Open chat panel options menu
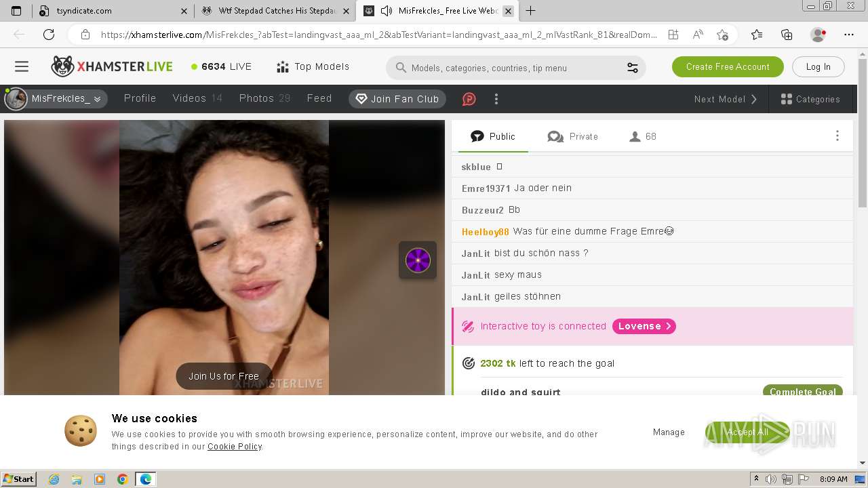 [837, 136]
